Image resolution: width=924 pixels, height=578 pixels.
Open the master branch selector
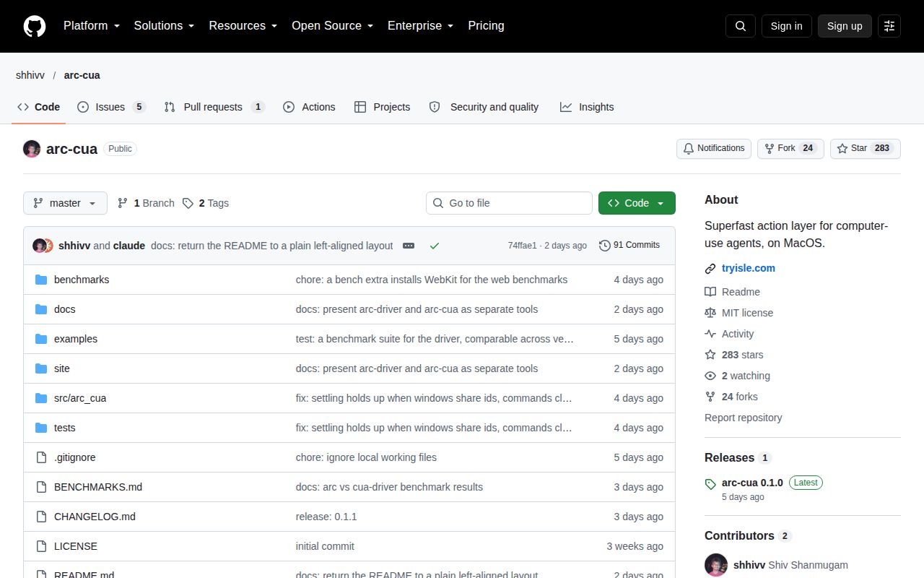(x=65, y=203)
